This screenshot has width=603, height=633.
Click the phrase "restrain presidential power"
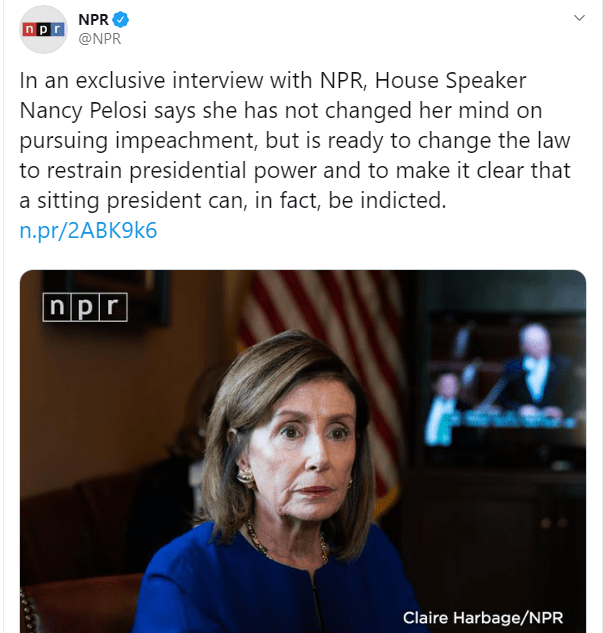pos(182,171)
